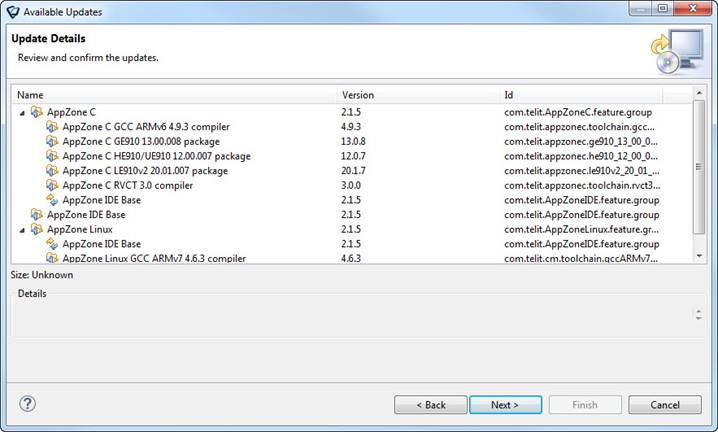Click the AppZone C feature icon
Viewport: 718px width, 432px height.
(x=37, y=112)
